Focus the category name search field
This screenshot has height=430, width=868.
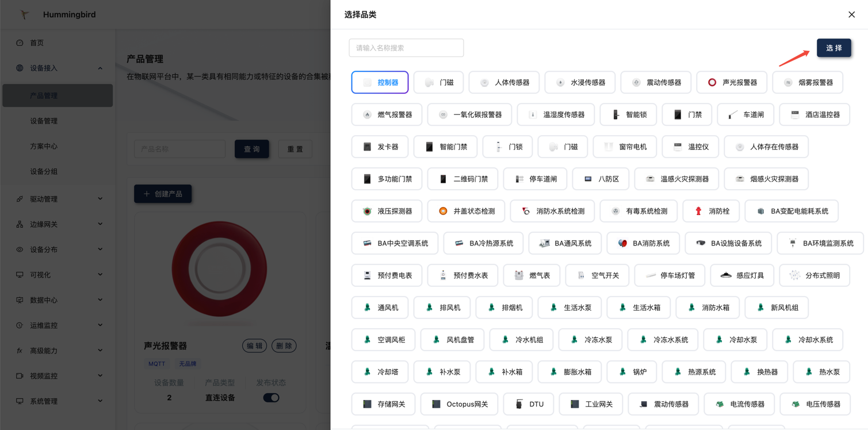pos(406,48)
